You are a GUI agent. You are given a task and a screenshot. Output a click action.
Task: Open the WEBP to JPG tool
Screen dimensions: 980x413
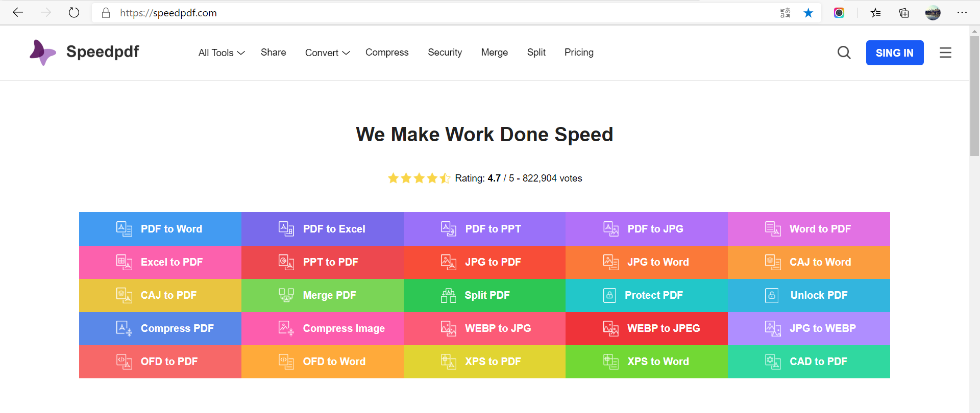(x=484, y=328)
